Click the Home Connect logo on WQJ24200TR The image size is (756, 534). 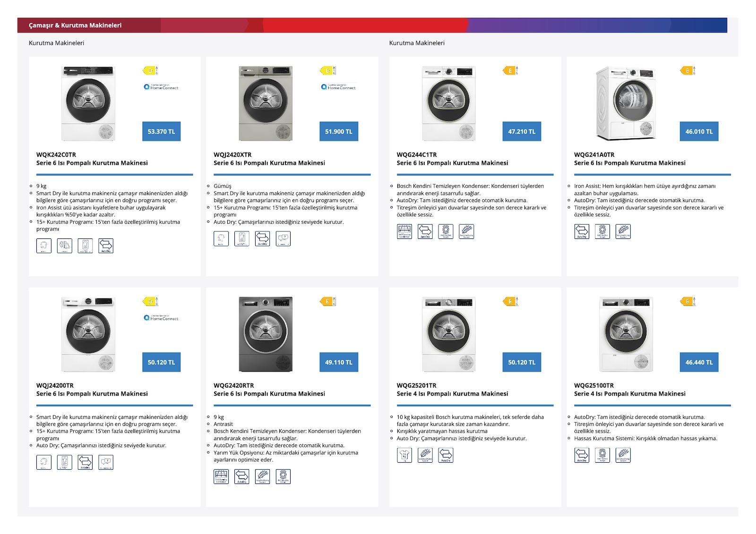click(161, 318)
